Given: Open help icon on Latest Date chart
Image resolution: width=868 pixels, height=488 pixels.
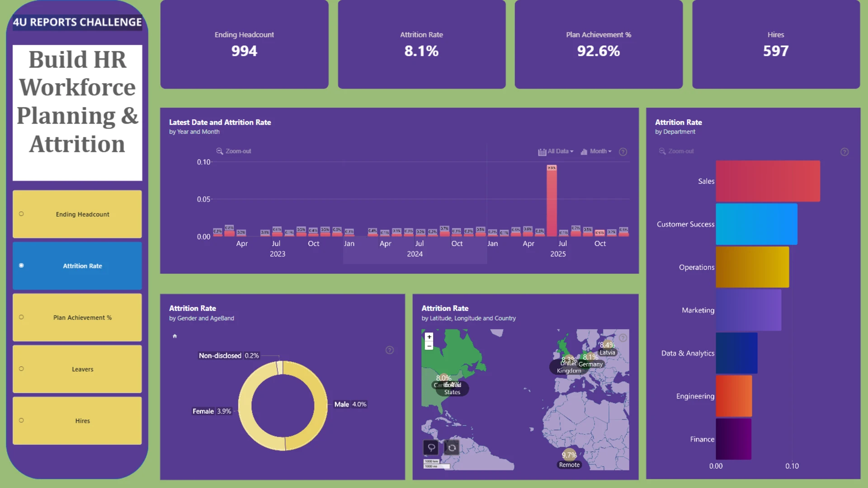Looking at the screenshot, I should [623, 152].
